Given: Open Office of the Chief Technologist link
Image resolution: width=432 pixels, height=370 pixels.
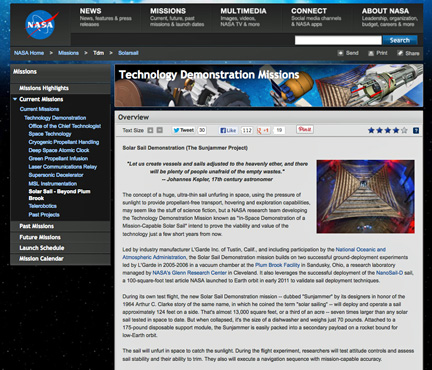Looking at the screenshot, I should 65,126.
